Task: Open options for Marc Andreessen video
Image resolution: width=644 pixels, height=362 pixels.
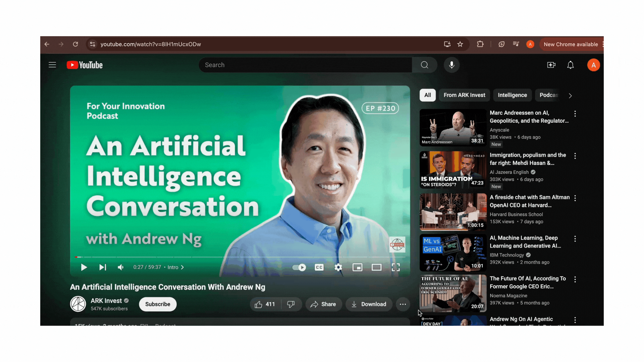Action: click(x=575, y=114)
